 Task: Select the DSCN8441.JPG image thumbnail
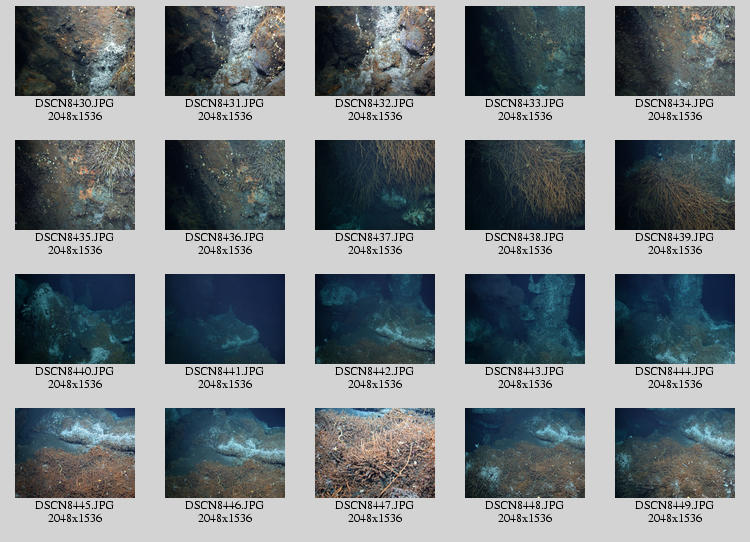(224, 319)
